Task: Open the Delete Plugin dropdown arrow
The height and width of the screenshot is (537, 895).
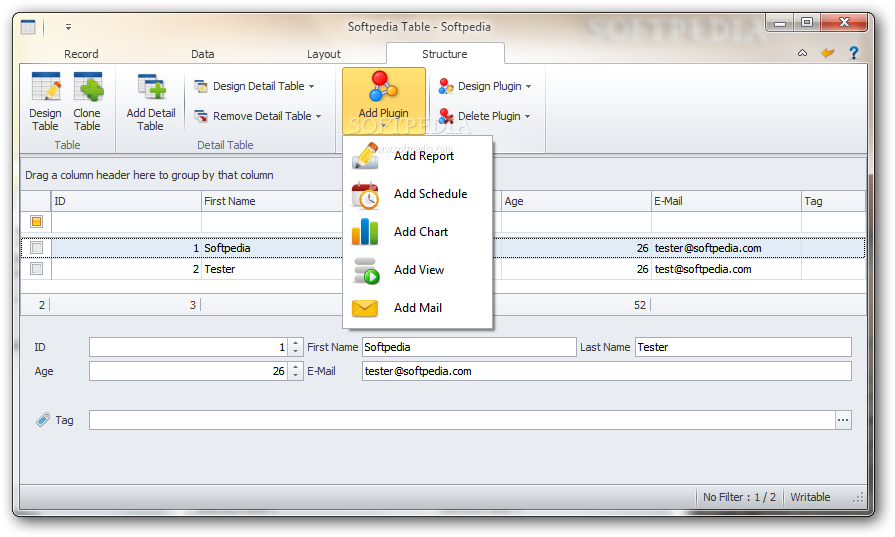Action: pos(527,116)
